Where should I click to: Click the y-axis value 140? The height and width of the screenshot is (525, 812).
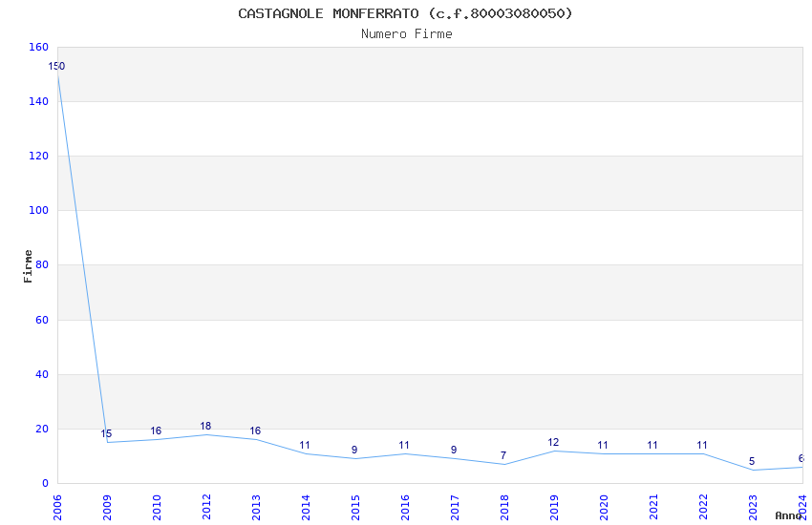pyautogui.click(x=39, y=101)
